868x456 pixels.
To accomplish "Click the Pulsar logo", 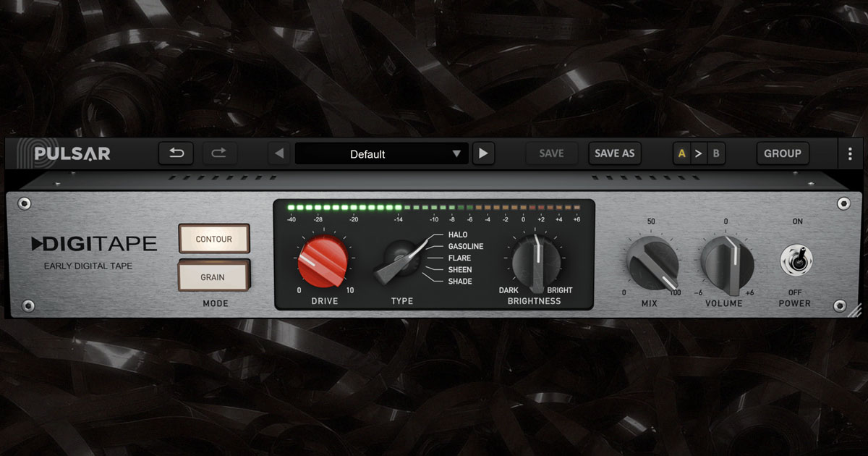I will (x=62, y=153).
